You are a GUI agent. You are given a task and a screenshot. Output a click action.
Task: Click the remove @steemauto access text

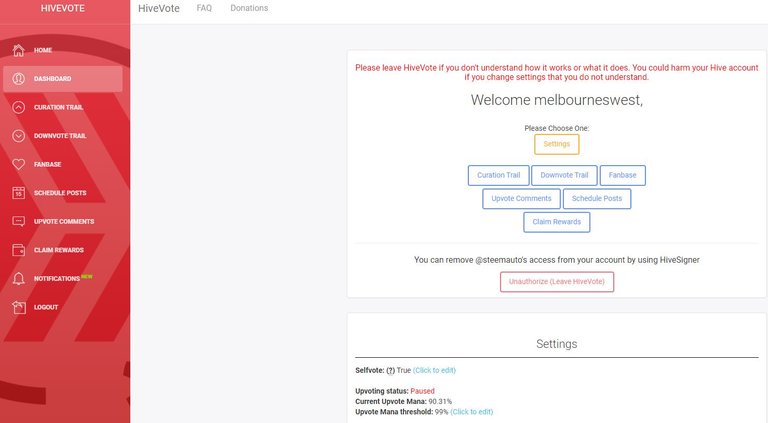(x=556, y=260)
